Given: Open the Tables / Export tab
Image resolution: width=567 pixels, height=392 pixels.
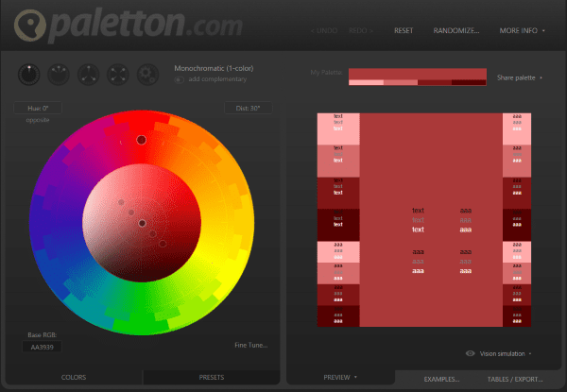Looking at the screenshot, I should pos(515,379).
